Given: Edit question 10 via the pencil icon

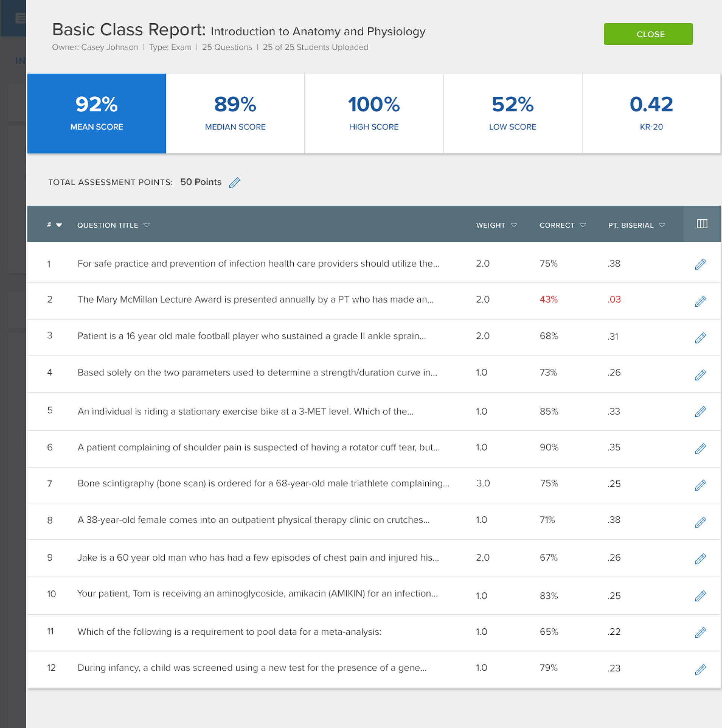Looking at the screenshot, I should pos(700,596).
